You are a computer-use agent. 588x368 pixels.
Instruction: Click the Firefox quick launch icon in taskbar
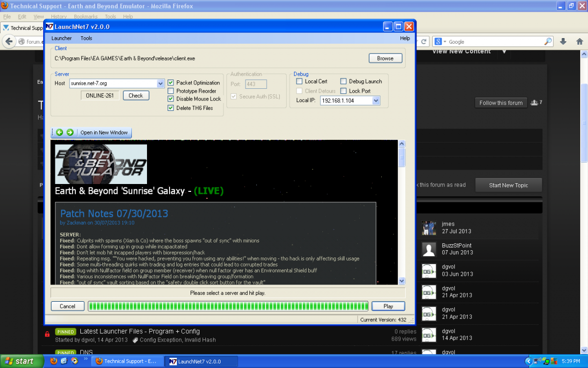[x=54, y=361]
